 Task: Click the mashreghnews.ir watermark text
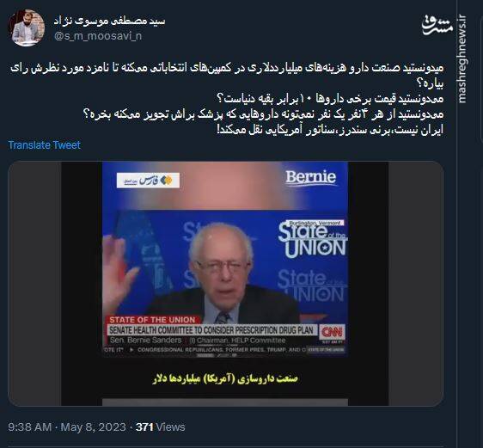tap(462, 58)
